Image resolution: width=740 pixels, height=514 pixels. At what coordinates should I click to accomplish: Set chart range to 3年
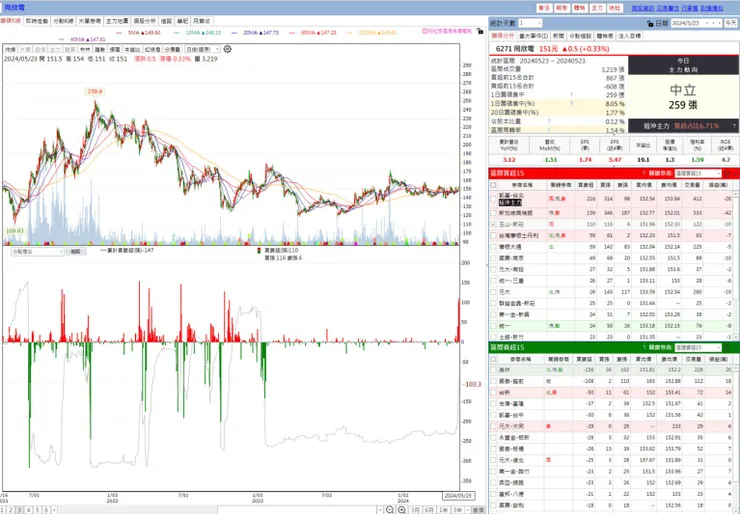pyautogui.click(x=457, y=510)
